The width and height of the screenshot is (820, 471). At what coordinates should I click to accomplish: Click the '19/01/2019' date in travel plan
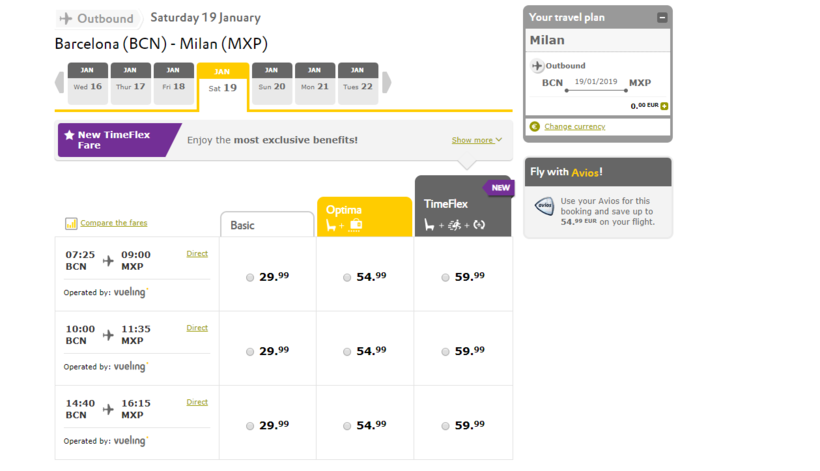(596, 82)
